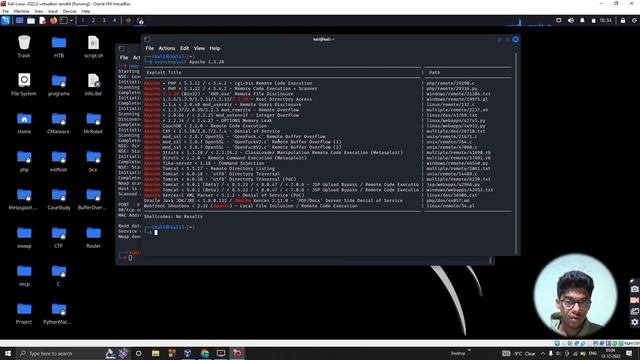Open the Trash desktop icon
Image resolution: width=640 pixels, height=360 pixels.
click(x=24, y=46)
